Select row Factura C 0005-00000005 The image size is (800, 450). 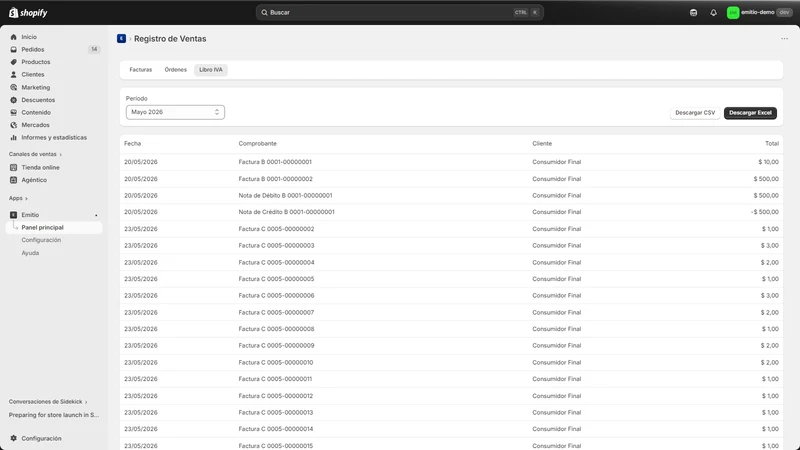451,279
